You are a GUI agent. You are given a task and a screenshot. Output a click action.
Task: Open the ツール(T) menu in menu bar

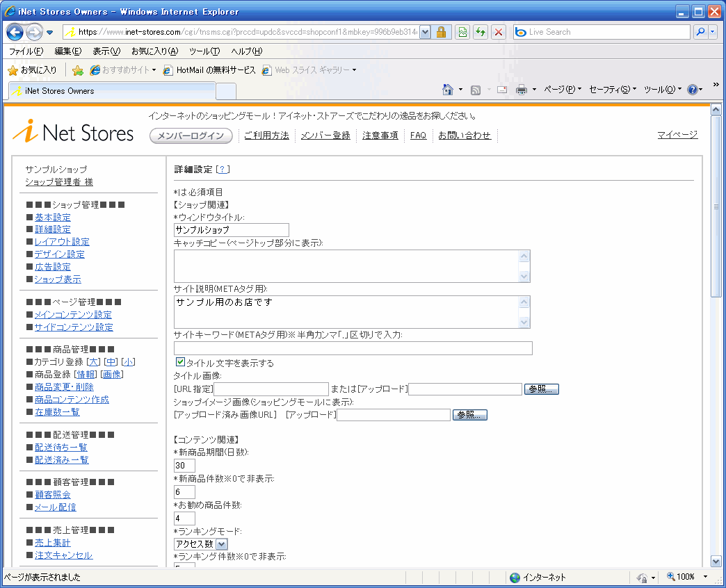pos(204,51)
